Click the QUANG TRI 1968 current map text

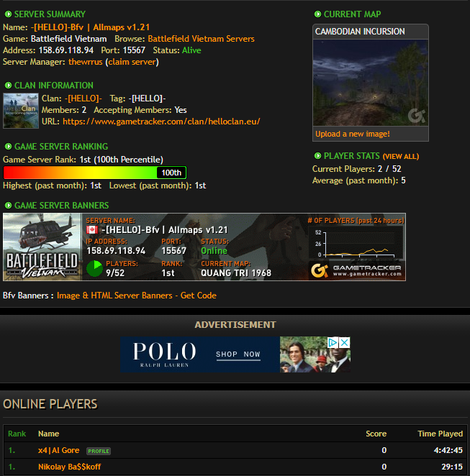236,273
